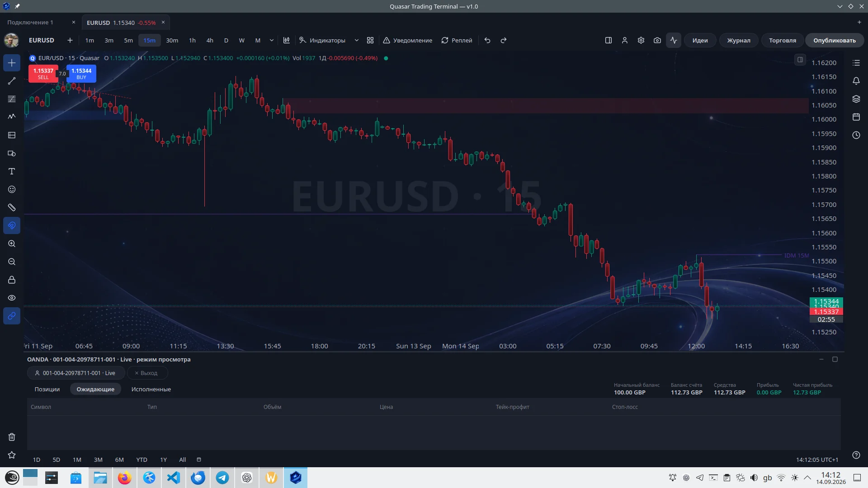The image size is (868, 488).
Task: Select the ruler measure tool
Action: [12, 207]
